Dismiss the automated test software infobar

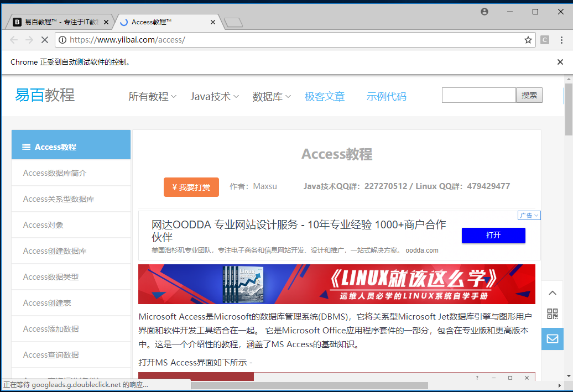point(560,62)
